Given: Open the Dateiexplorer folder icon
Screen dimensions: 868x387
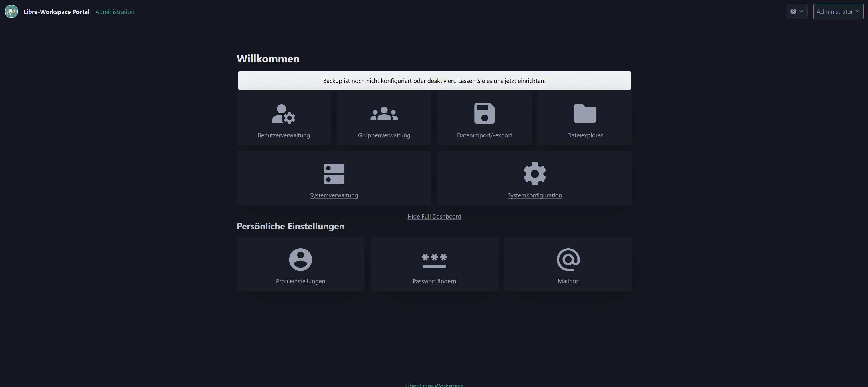Looking at the screenshot, I should point(585,114).
